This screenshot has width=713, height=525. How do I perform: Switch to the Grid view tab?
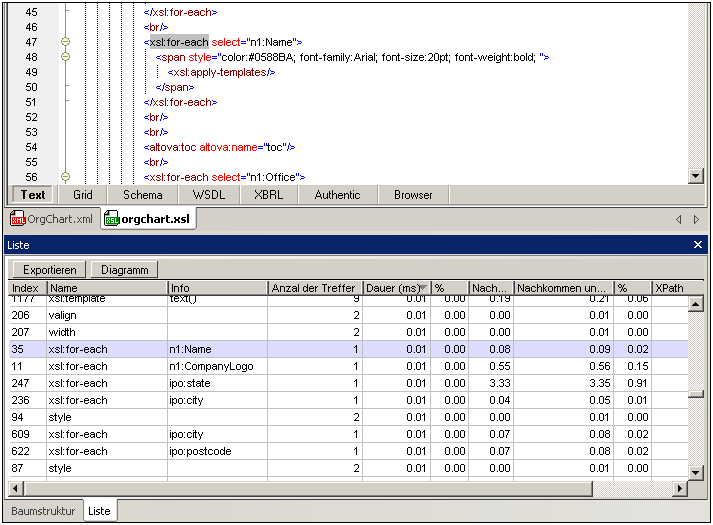click(83, 195)
